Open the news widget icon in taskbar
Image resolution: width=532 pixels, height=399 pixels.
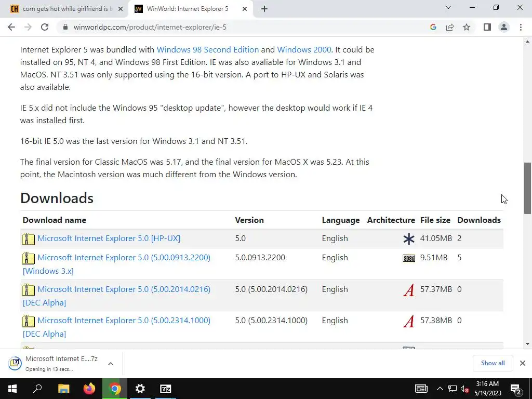[421, 389]
